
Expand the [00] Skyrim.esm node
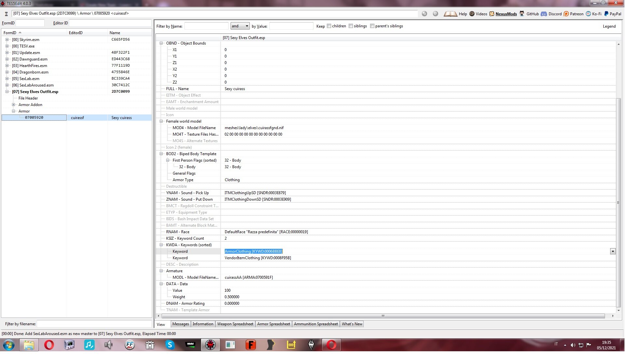(7, 39)
